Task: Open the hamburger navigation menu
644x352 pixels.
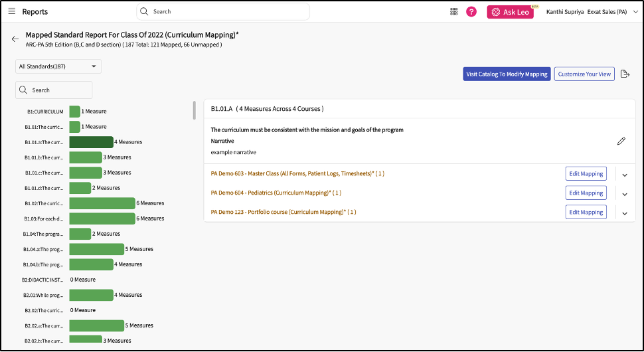Action: click(x=12, y=11)
